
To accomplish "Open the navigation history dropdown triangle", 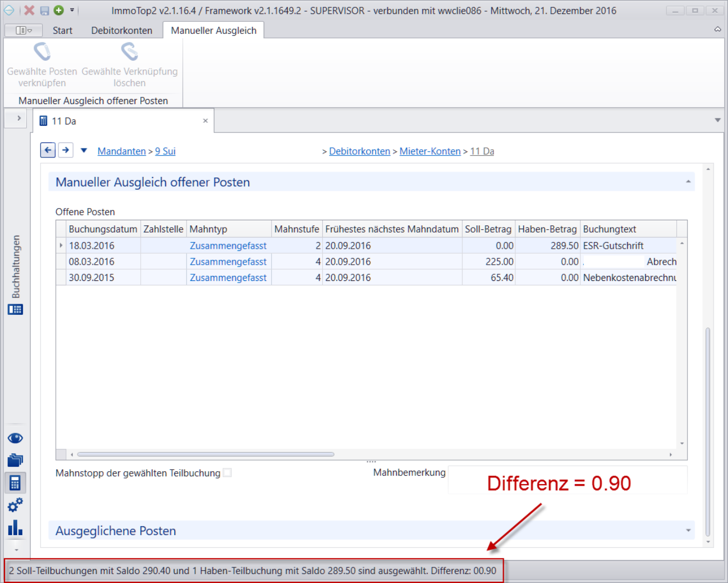I will click(x=84, y=150).
